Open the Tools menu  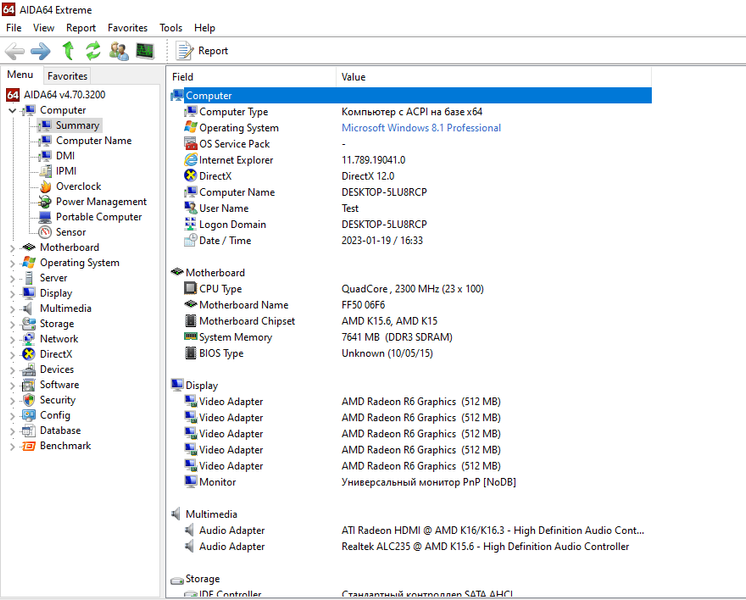(171, 28)
